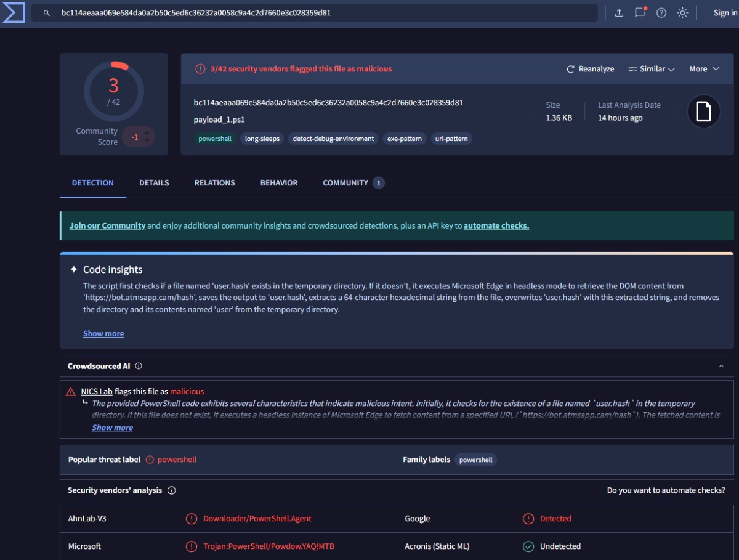Open the Similar dropdown
This screenshot has height=560, width=739.
point(652,69)
